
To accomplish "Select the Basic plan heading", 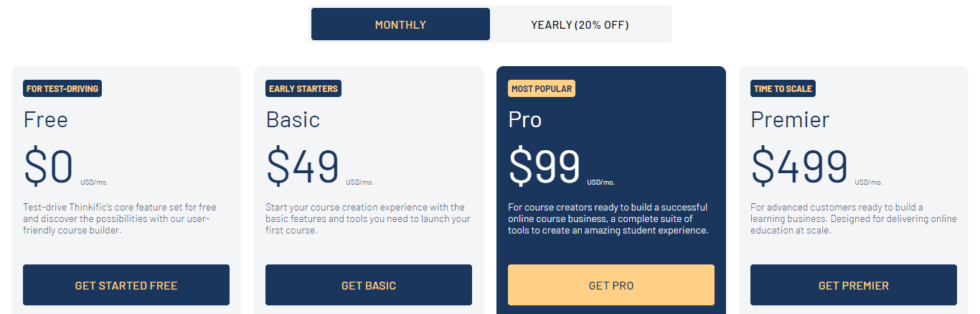I will 293,119.
